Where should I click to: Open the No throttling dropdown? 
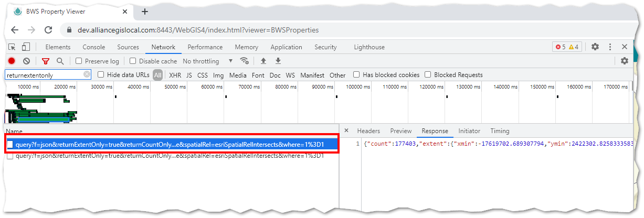point(208,61)
